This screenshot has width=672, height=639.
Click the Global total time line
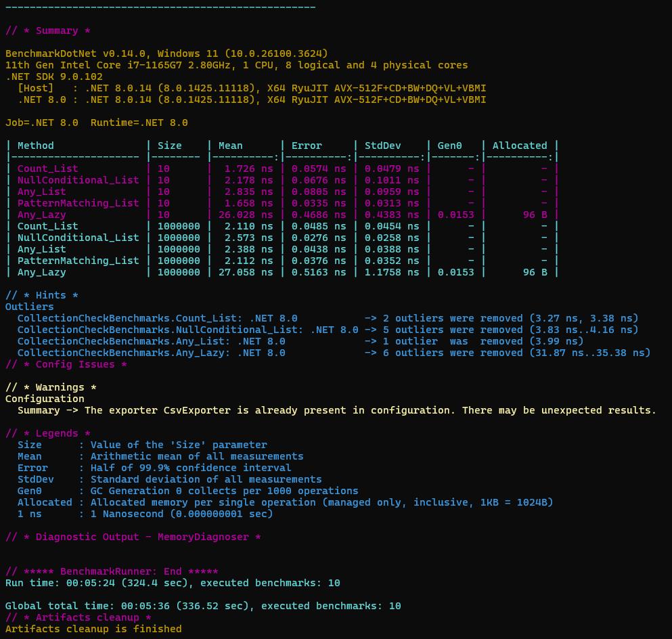pos(203,606)
